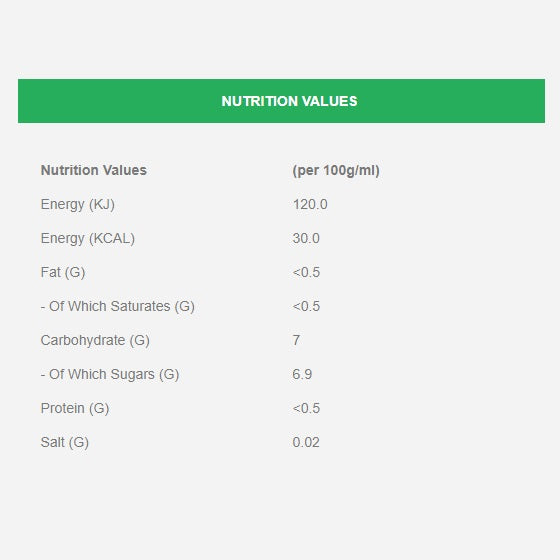560x560 pixels.
Task: Click the saturates value <0.5
Action: [306, 306]
